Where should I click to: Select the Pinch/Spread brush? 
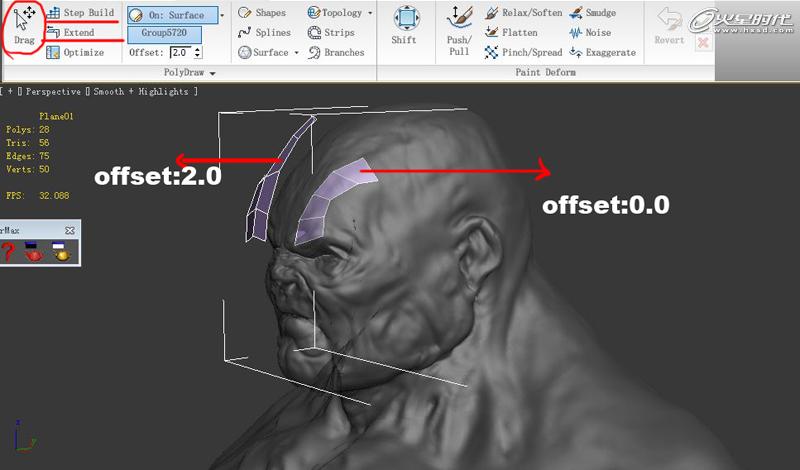(x=523, y=52)
